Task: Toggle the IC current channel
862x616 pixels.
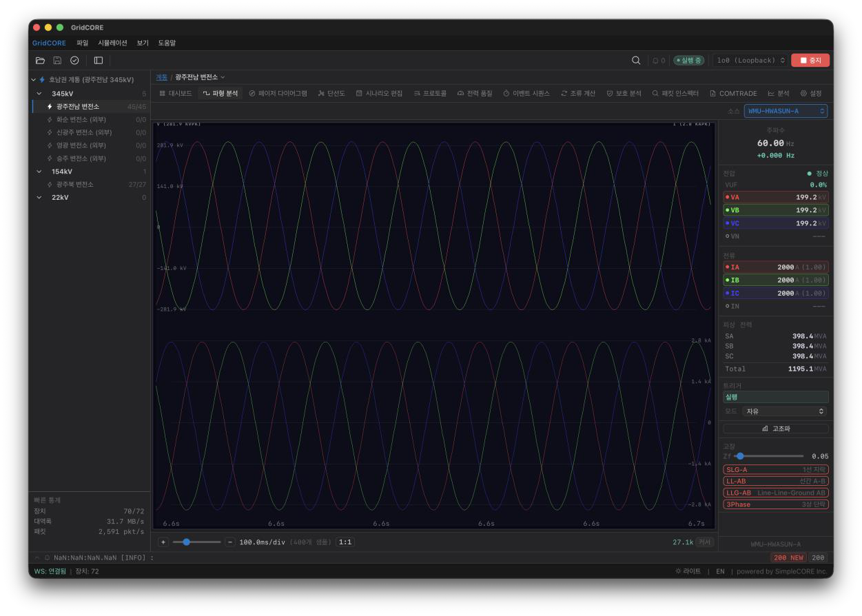Action: tap(776, 294)
